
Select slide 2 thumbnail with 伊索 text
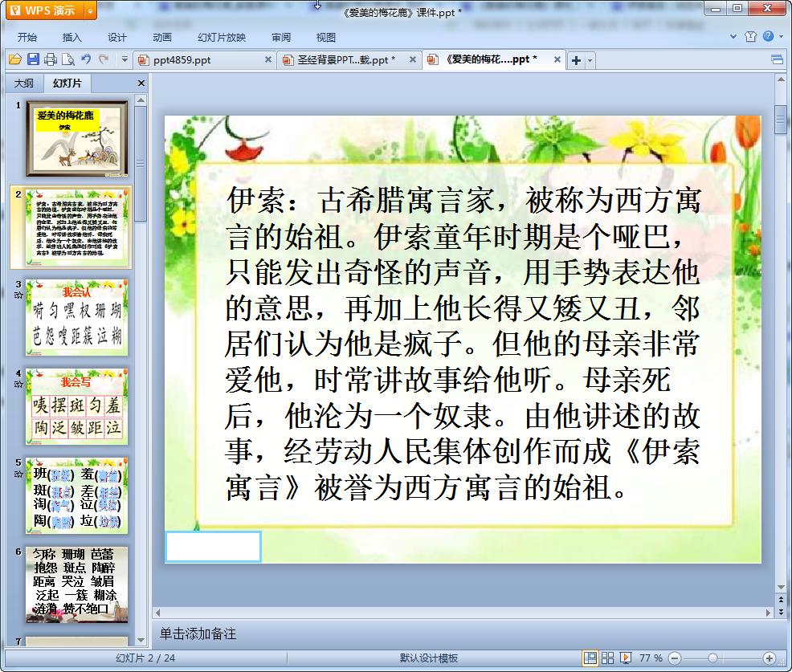pyautogui.click(x=77, y=227)
